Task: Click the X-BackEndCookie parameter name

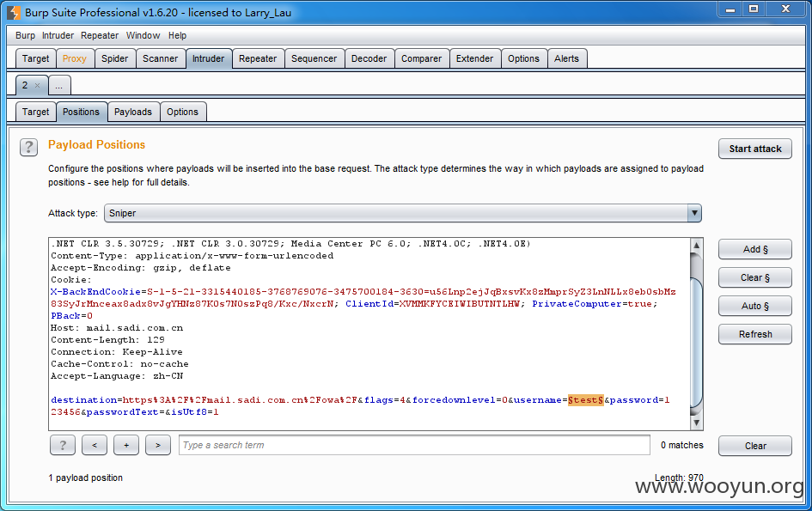Action: click(95, 291)
